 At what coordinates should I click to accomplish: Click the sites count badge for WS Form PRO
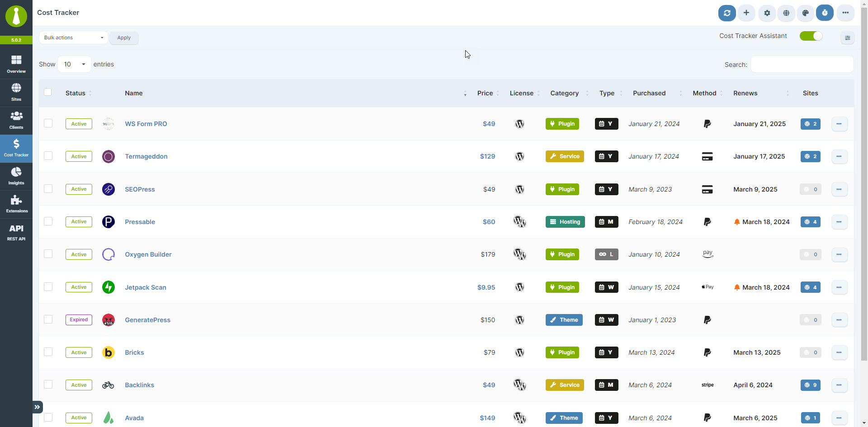tap(811, 124)
